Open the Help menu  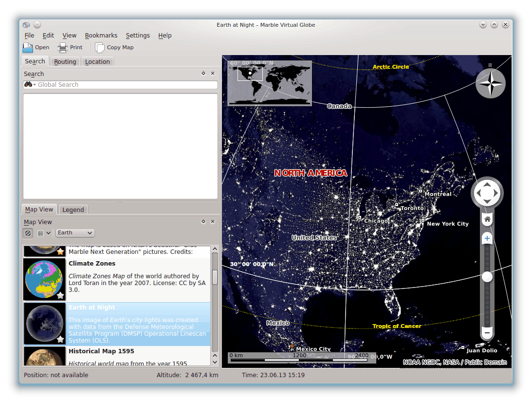[x=165, y=36]
